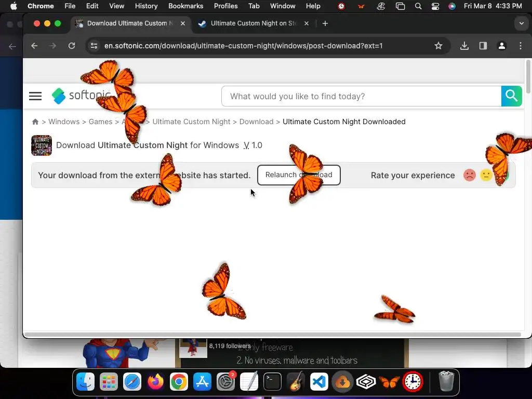Click the Softonic logo
This screenshot has width=532, height=399.
(82, 96)
